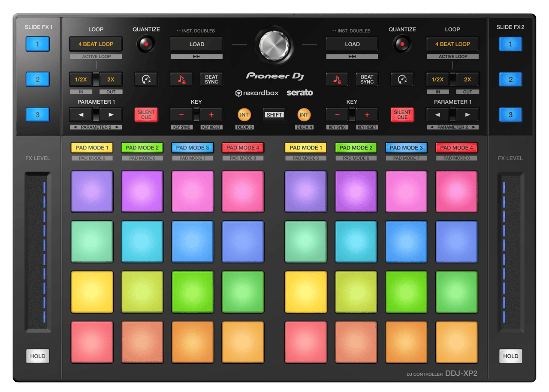Image resolution: width=549 pixels, height=392 pixels.
Task: Tap the right deck key lock note icon
Action: coord(337,79)
